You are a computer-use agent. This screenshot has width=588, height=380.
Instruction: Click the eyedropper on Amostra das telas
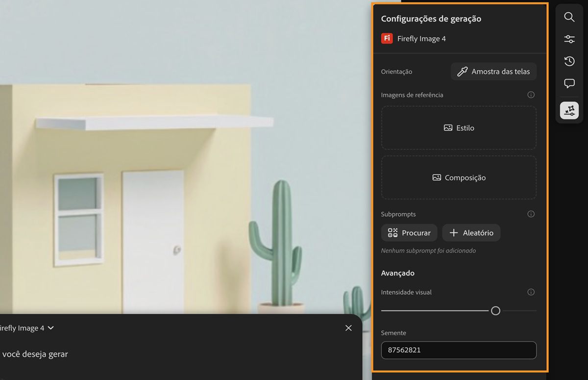[x=462, y=71]
